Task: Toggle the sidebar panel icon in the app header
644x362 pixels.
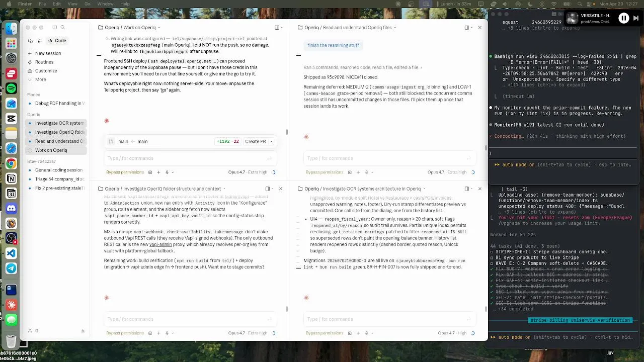Action: pyautogui.click(x=54, y=27)
